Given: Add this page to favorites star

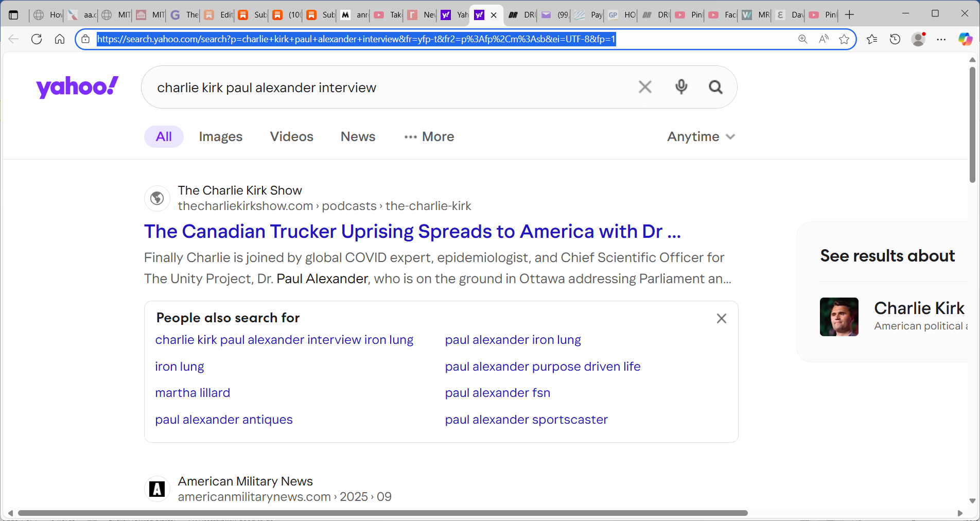Looking at the screenshot, I should 844,39.
